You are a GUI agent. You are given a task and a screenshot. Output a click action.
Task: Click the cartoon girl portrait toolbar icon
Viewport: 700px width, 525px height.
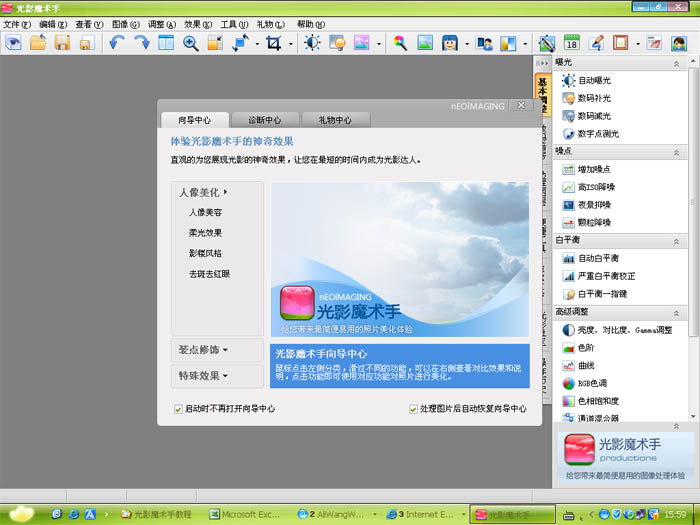tap(450, 43)
